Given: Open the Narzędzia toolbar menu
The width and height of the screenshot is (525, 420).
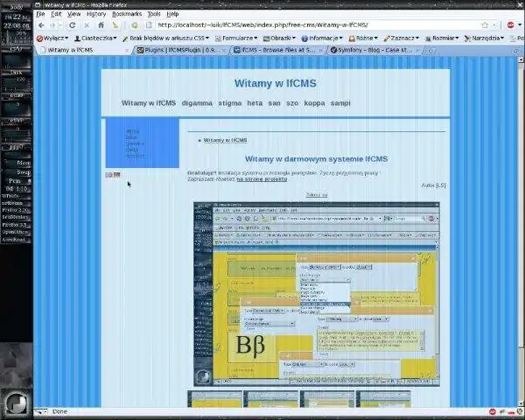Looking at the screenshot, I should coord(484,38).
